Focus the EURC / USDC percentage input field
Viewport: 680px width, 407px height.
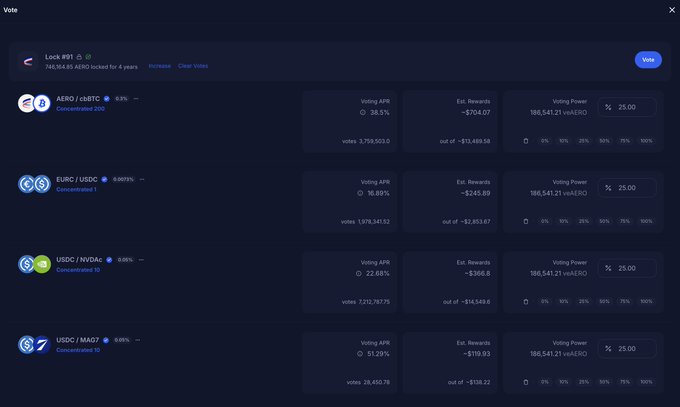(627, 188)
